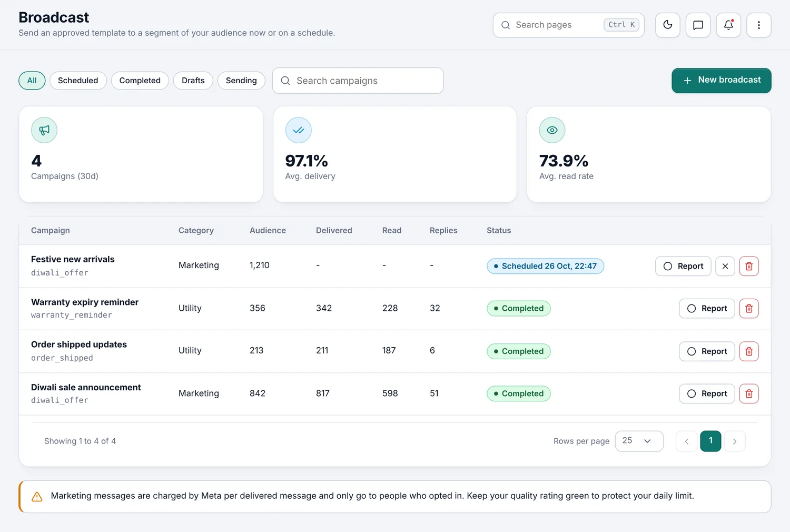Click the Diwali sale announcement campaign name

pos(86,387)
